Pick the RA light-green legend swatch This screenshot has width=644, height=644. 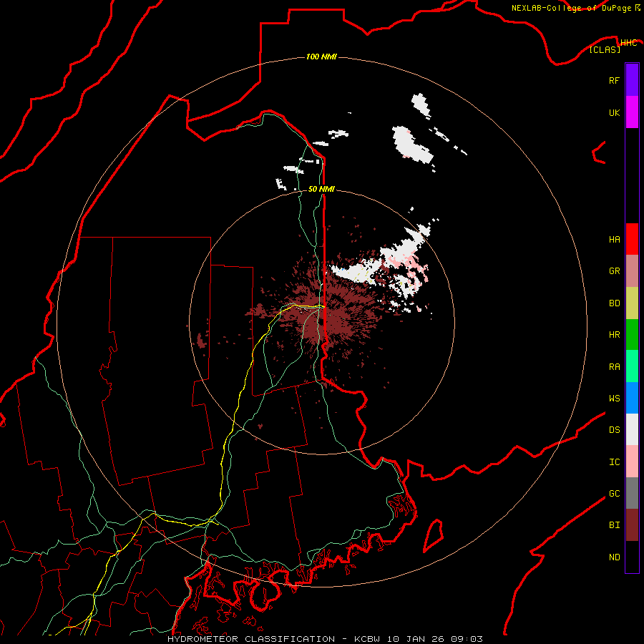[x=632, y=366]
